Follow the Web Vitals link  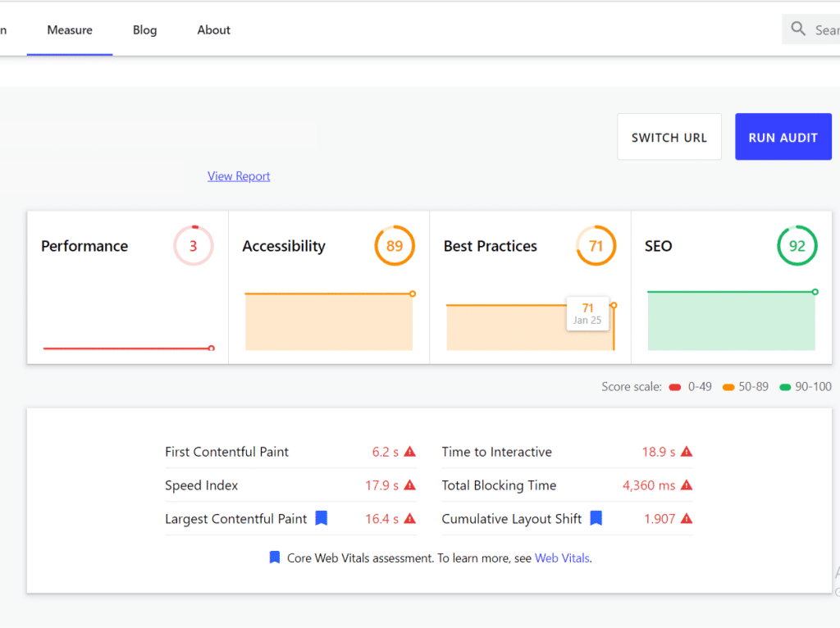(562, 558)
